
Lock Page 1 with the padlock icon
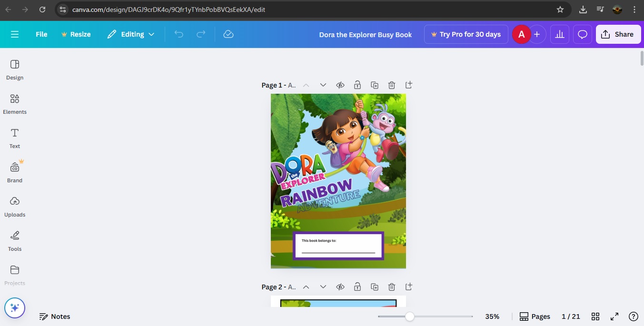coord(357,85)
